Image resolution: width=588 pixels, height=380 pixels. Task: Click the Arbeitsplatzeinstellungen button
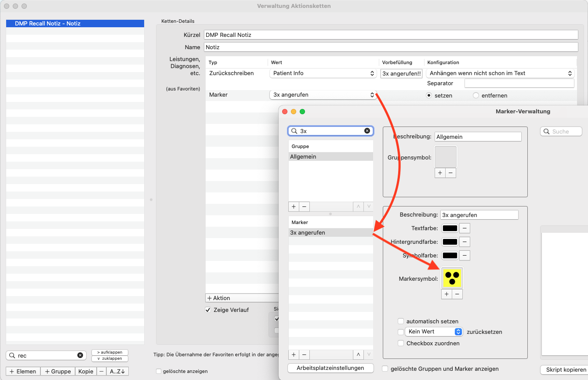(x=330, y=368)
